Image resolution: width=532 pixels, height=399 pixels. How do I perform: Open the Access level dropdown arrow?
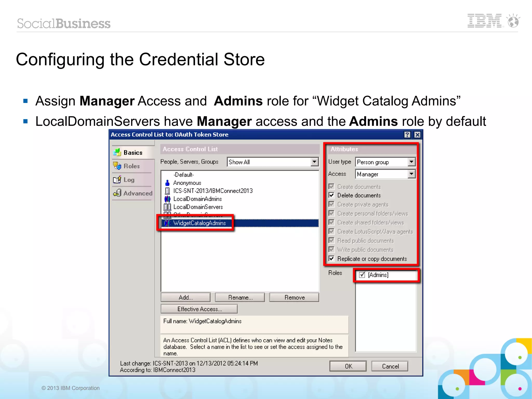tap(411, 174)
